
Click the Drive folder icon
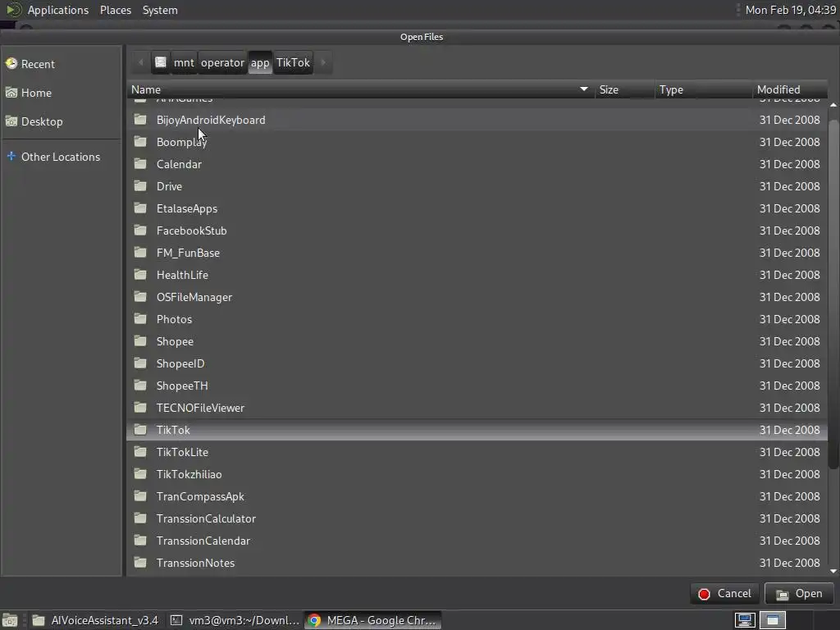pyautogui.click(x=140, y=186)
